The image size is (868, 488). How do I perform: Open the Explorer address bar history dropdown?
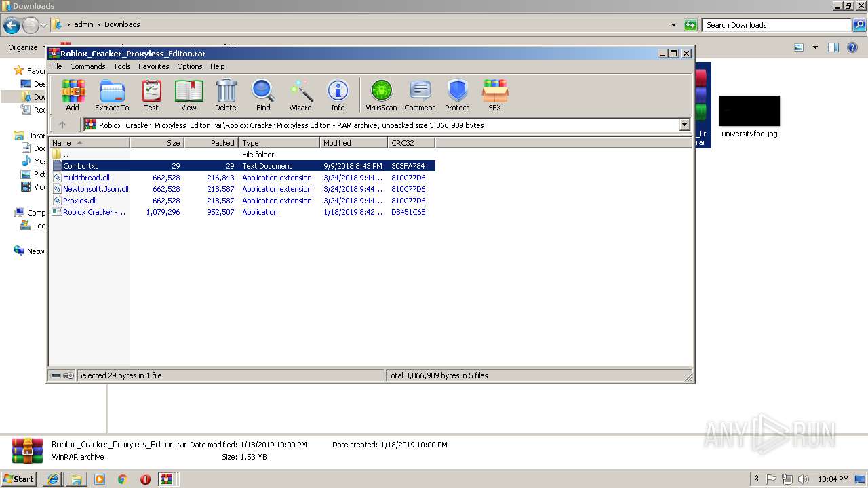(x=673, y=25)
